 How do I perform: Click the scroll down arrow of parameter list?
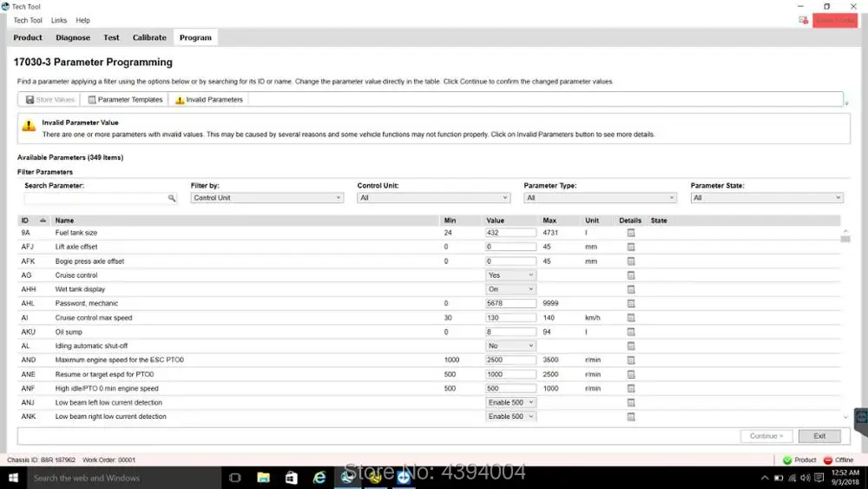click(x=845, y=418)
